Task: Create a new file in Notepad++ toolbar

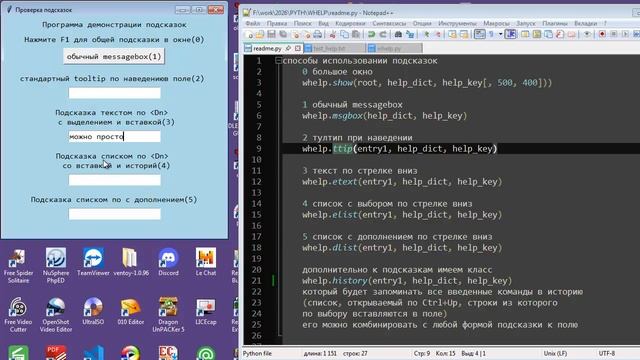Action: 249,35
